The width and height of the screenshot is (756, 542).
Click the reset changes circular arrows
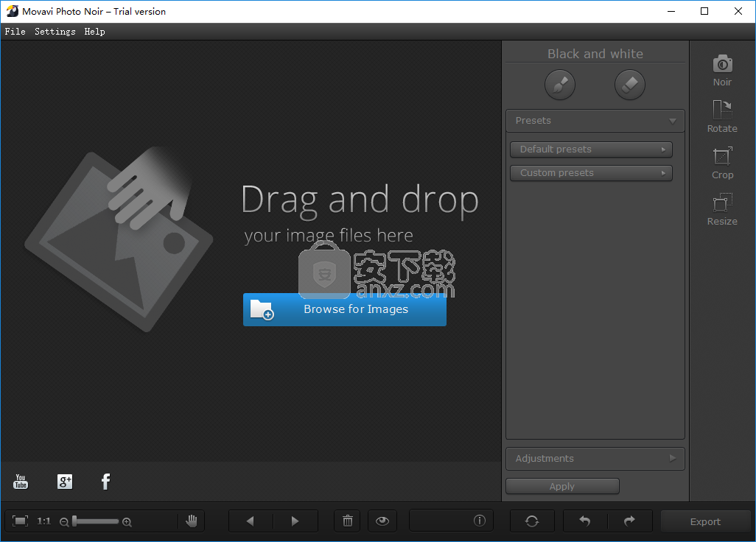click(532, 521)
